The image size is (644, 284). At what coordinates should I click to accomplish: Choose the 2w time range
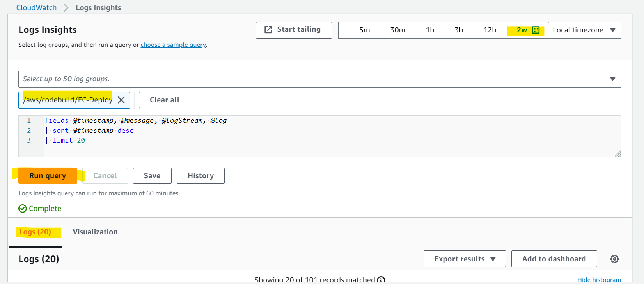[522, 30]
